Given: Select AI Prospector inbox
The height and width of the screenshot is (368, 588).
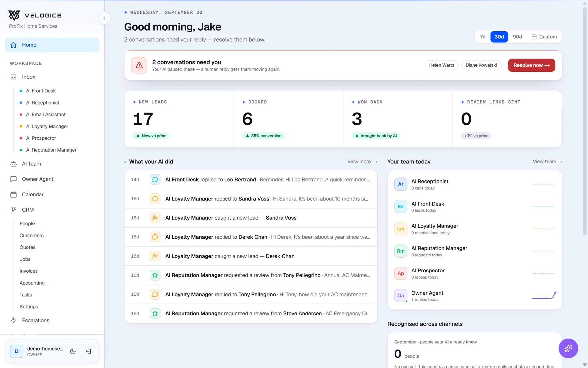Looking at the screenshot, I should click(x=41, y=138).
